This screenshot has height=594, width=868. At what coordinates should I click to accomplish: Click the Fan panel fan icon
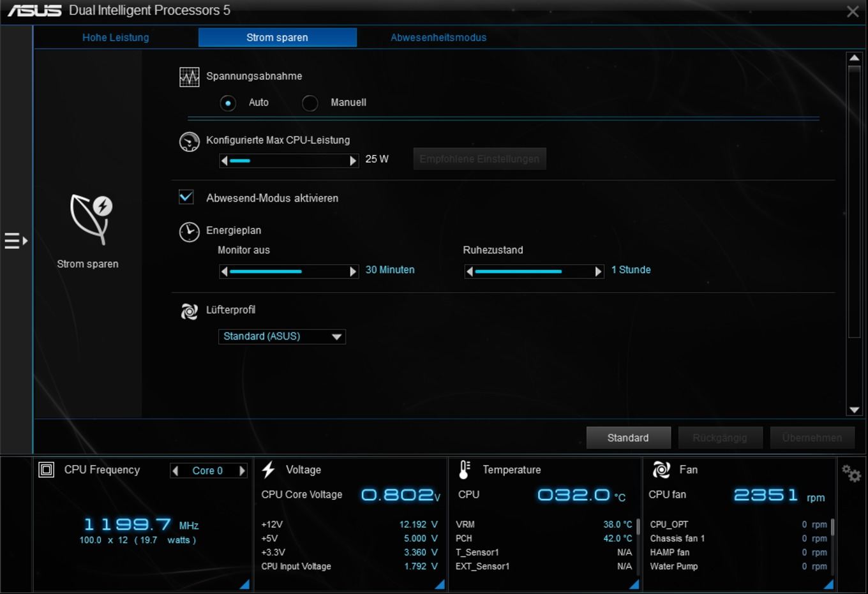[661, 470]
